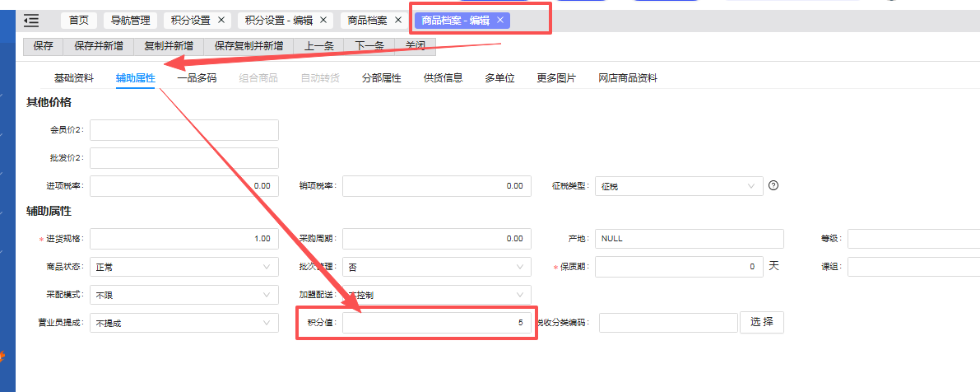
Task: Switch to 积分设置 - 编辑 tab
Action: [279, 20]
